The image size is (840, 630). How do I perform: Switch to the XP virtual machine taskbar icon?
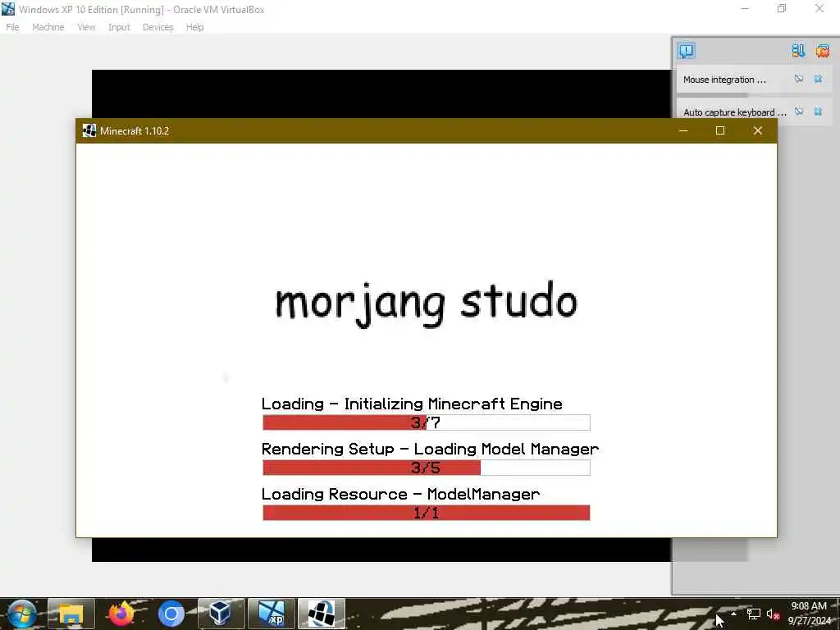272,614
